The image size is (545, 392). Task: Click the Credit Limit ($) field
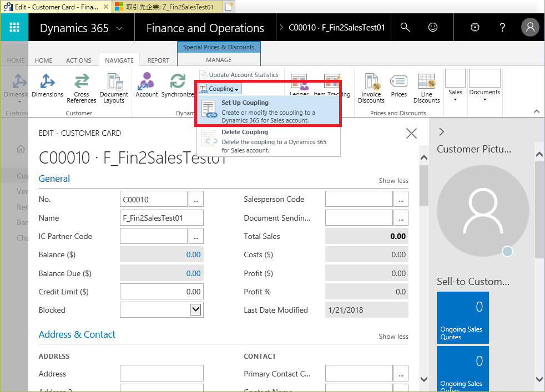[162, 292]
